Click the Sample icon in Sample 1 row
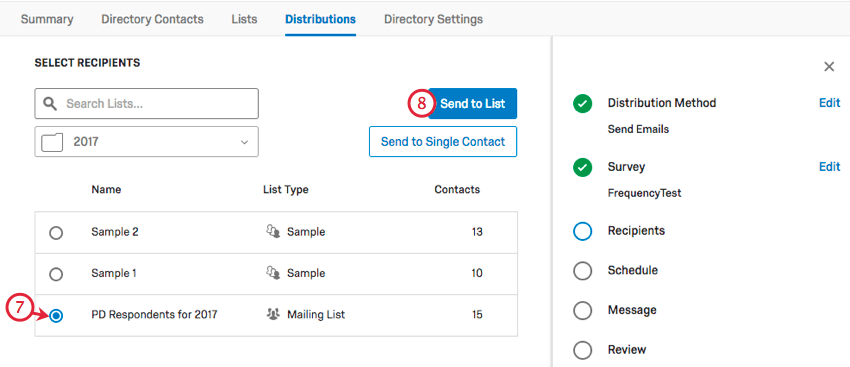Image resolution: width=850 pixels, height=367 pixels. 273,273
